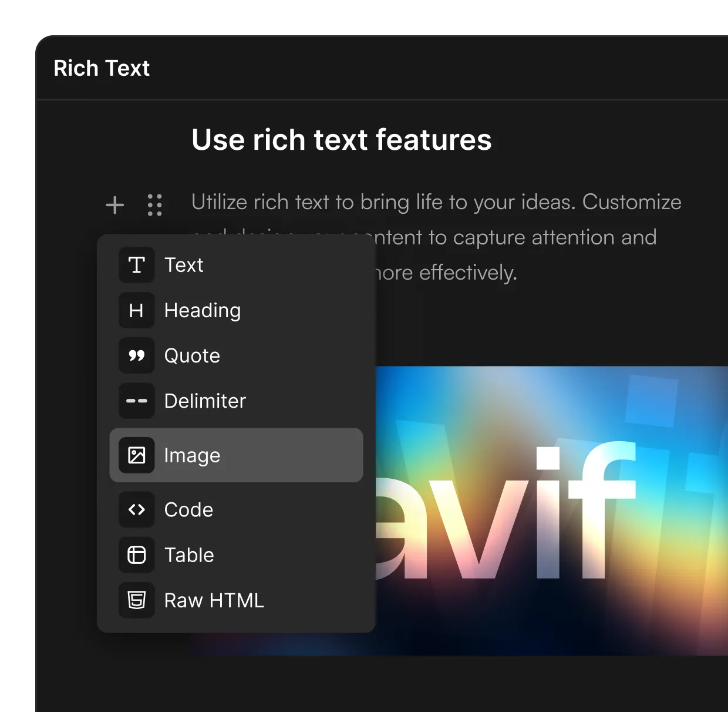Insert a Quote block
Image resolution: width=728 pixels, height=712 pixels.
[x=236, y=355]
